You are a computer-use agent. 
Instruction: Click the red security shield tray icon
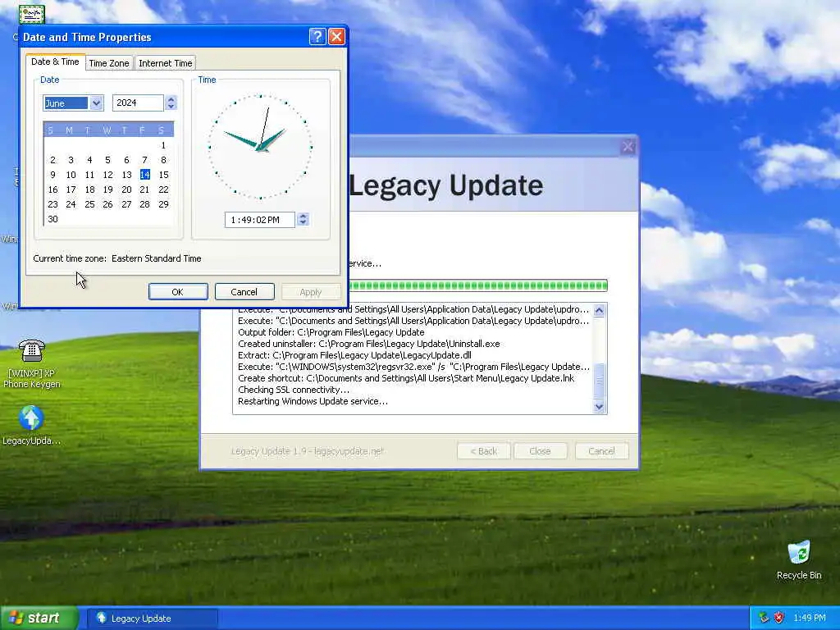coord(778,618)
